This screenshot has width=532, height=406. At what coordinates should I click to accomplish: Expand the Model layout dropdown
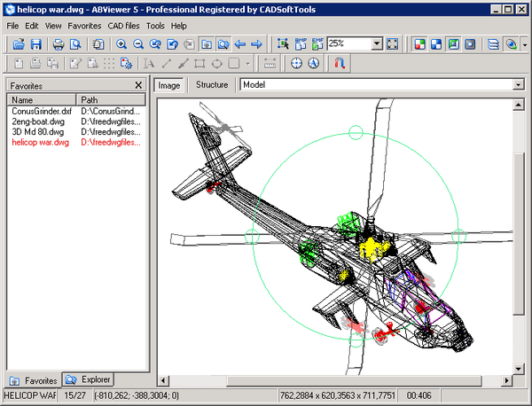(x=517, y=85)
